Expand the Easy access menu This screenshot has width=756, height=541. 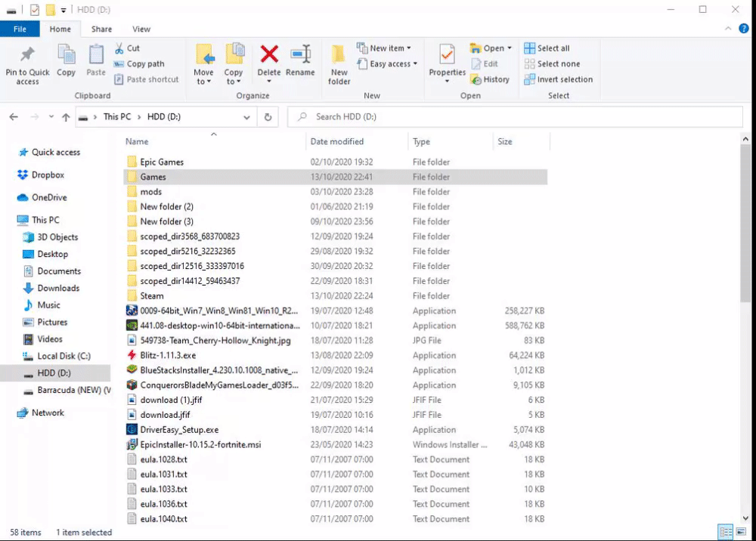pyautogui.click(x=415, y=63)
